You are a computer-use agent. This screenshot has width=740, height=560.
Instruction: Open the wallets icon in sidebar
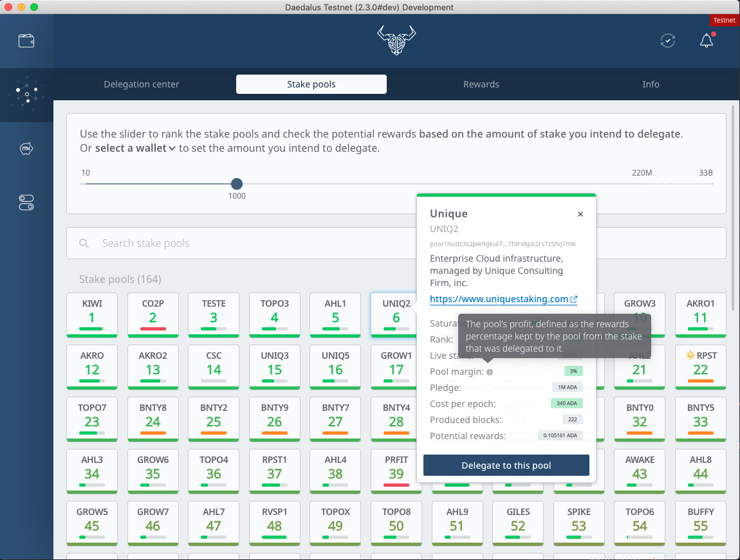point(26,41)
